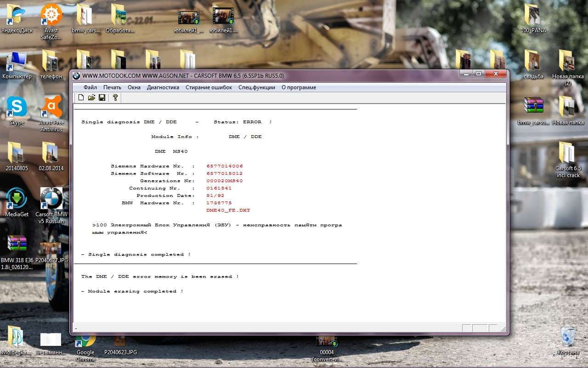Click the Continuing Nr value 0161541

coord(219,188)
